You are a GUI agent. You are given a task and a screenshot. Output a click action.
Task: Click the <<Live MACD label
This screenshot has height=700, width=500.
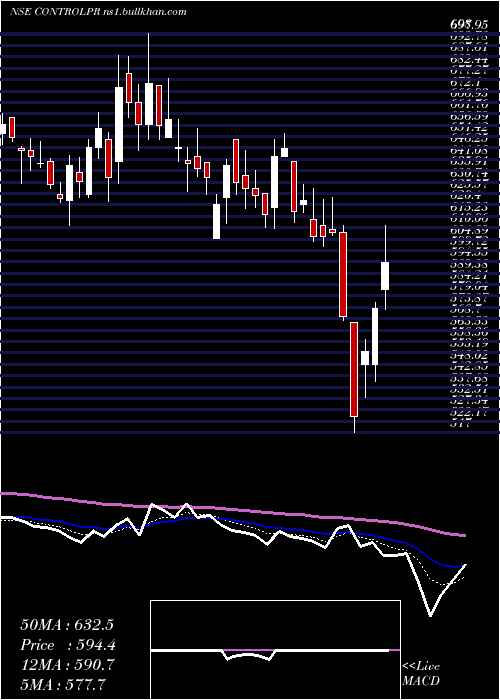pos(421,674)
